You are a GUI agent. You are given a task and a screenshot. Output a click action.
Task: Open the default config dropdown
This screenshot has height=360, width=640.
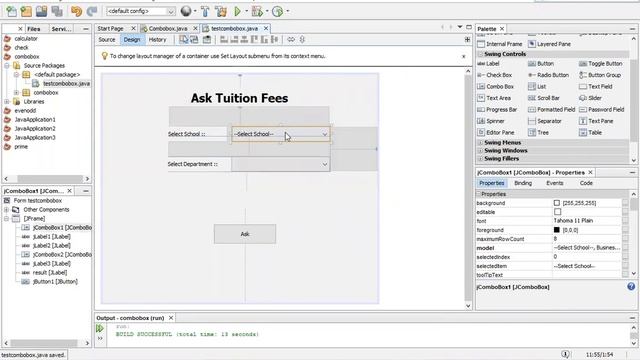tap(141, 11)
